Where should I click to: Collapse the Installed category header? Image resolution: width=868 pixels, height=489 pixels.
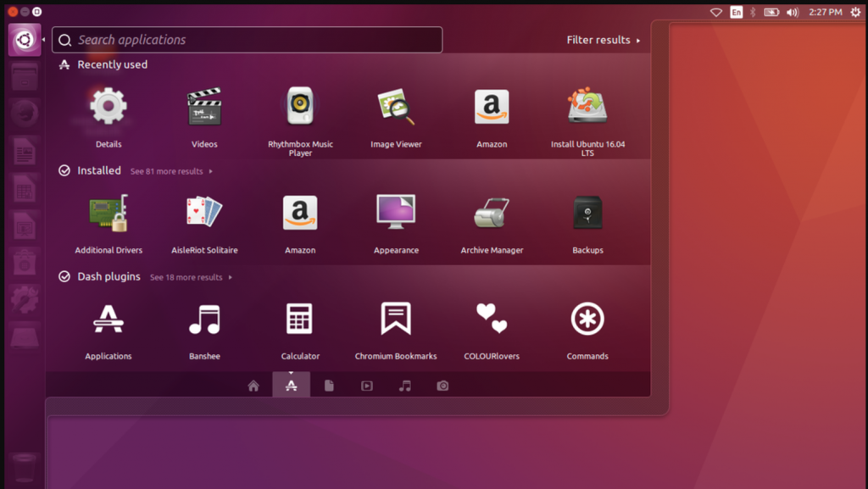90,170
